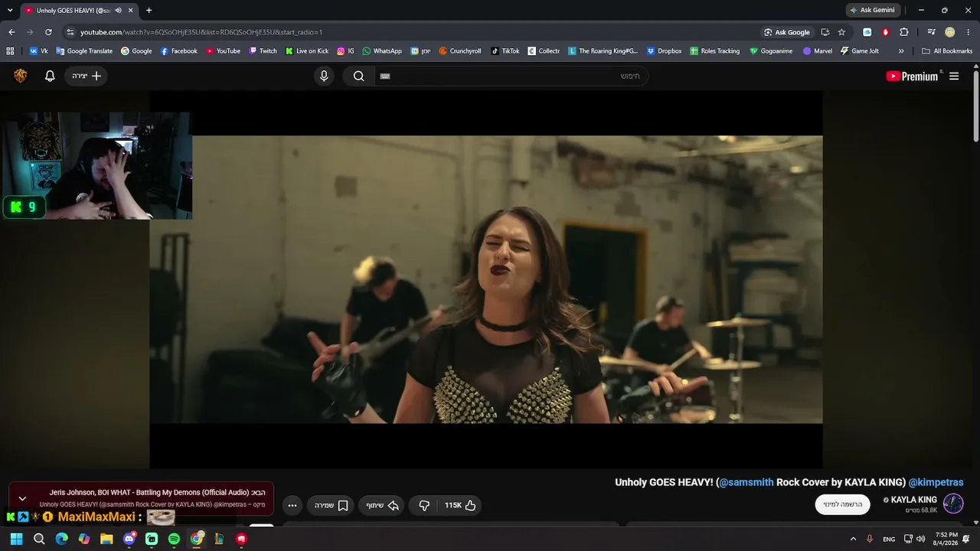The width and height of the screenshot is (980, 551).
Task: Open Chrome media controls icon
Action: click(x=931, y=32)
